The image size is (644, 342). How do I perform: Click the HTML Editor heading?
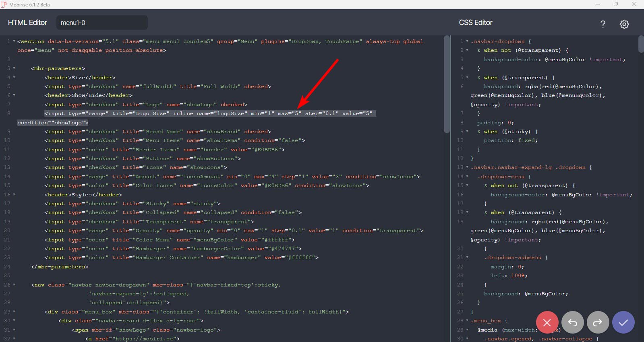click(x=27, y=23)
